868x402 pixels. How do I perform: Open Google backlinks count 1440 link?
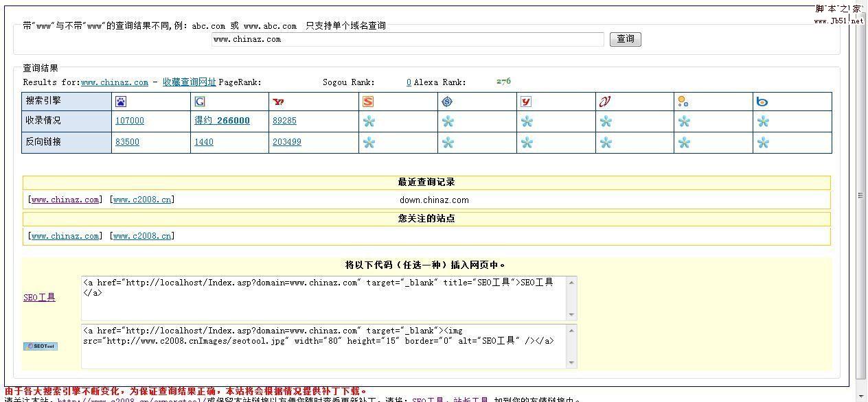(x=204, y=142)
